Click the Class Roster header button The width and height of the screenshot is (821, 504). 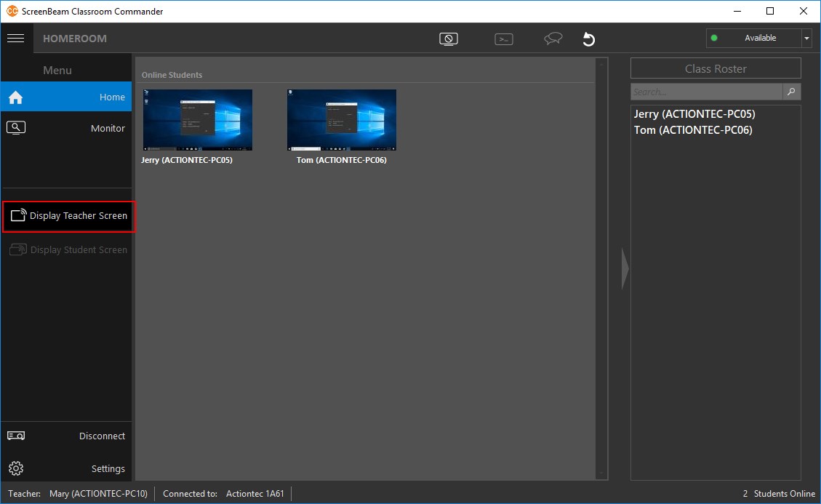pyautogui.click(x=716, y=68)
